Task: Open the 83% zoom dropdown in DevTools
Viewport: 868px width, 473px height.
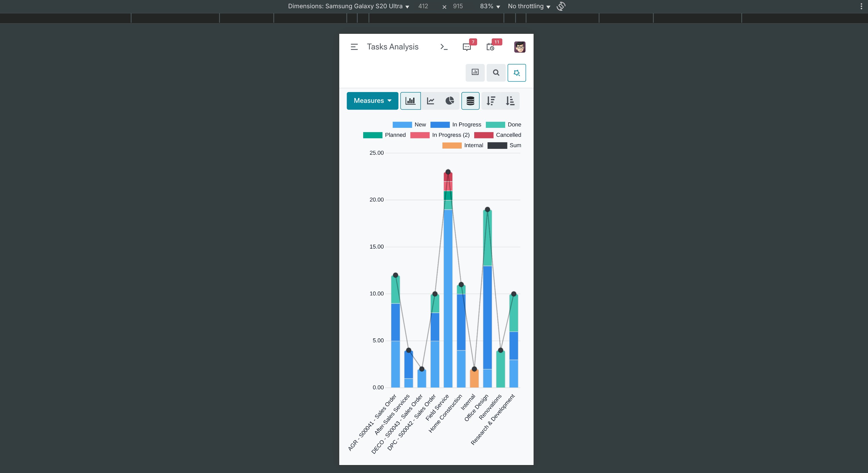Action: click(x=490, y=6)
